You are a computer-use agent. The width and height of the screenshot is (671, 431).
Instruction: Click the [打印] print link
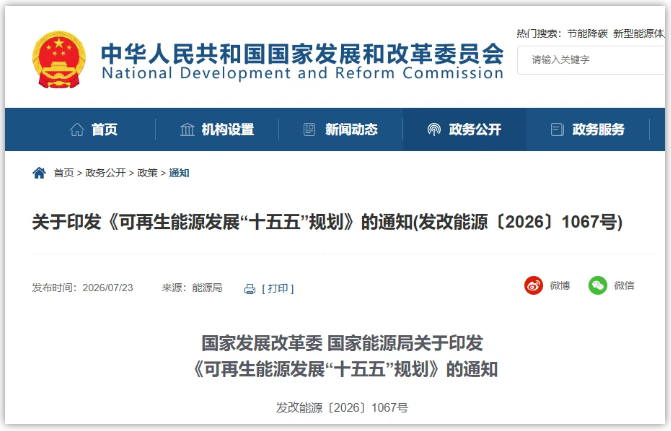(278, 289)
